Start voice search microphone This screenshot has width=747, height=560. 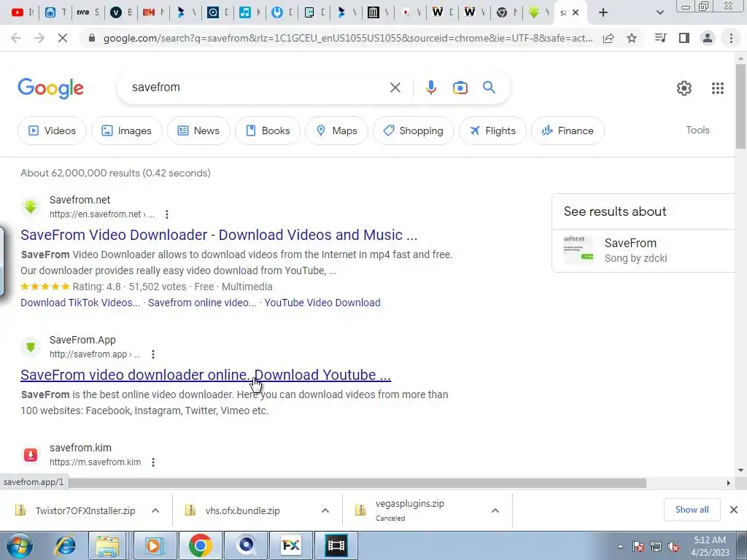pos(430,87)
